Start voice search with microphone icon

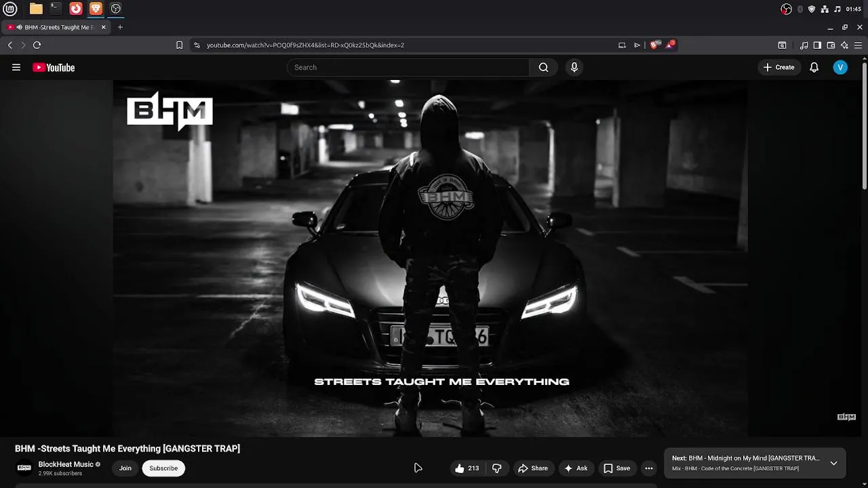574,67
